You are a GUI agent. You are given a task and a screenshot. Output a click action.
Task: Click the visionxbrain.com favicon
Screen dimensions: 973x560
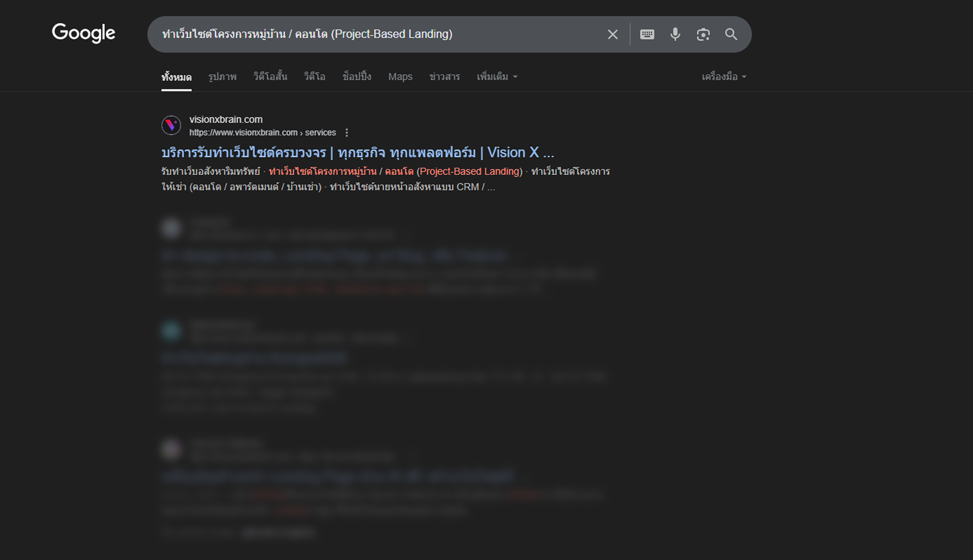pos(171,125)
